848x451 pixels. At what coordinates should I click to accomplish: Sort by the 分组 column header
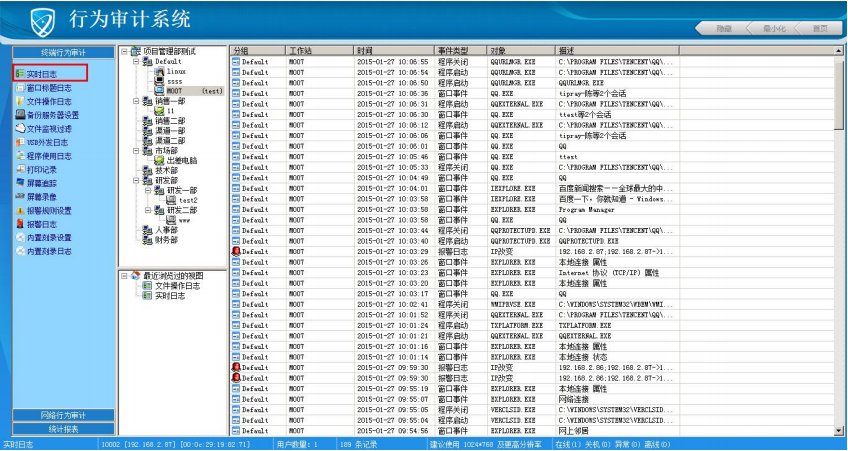pyautogui.click(x=257, y=50)
